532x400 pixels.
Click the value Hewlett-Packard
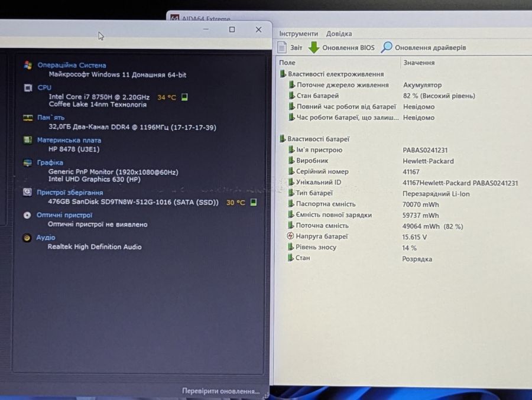[x=428, y=161]
